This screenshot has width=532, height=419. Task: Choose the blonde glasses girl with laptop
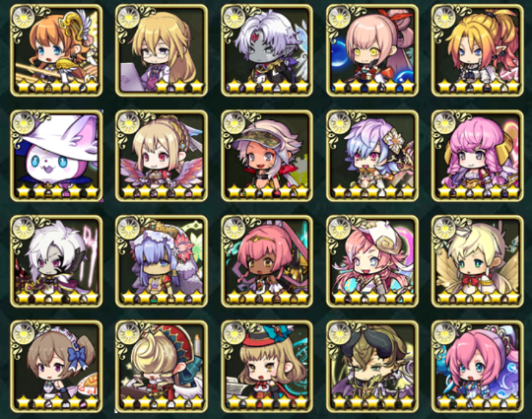(162, 50)
